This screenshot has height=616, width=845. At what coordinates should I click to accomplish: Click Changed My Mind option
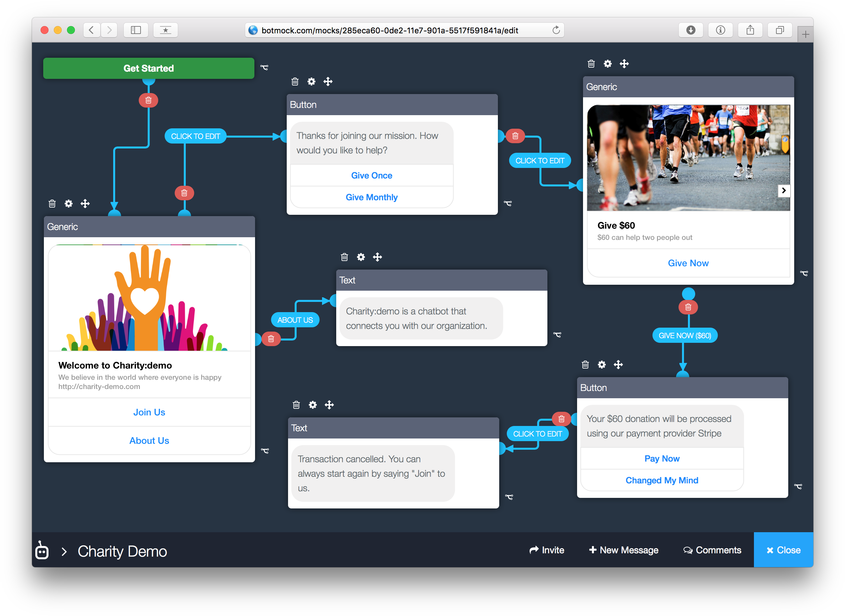662,481
